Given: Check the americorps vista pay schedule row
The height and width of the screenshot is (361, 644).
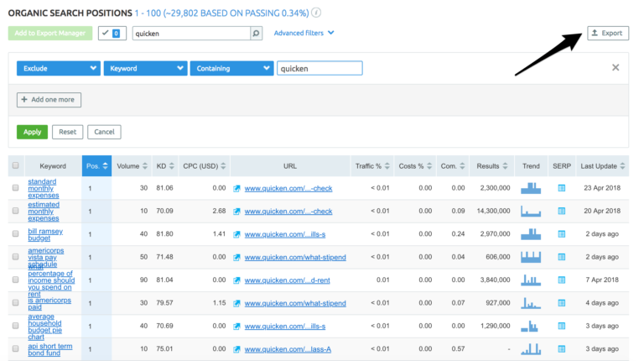Looking at the screenshot, I should tap(16, 257).
